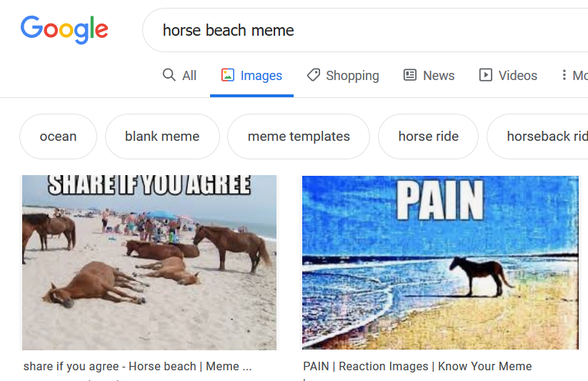588x381 pixels.
Task: Click the 'horse beach meme' search box
Action: [x=365, y=30]
